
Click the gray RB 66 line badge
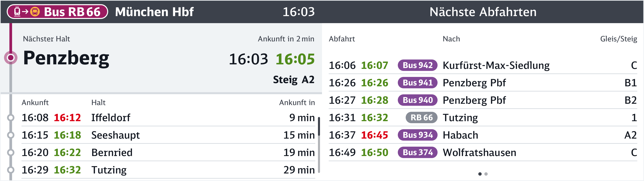click(421, 117)
